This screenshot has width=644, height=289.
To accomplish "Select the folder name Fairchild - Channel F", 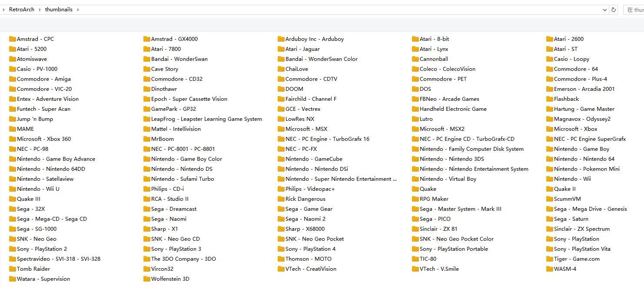I will tap(311, 99).
